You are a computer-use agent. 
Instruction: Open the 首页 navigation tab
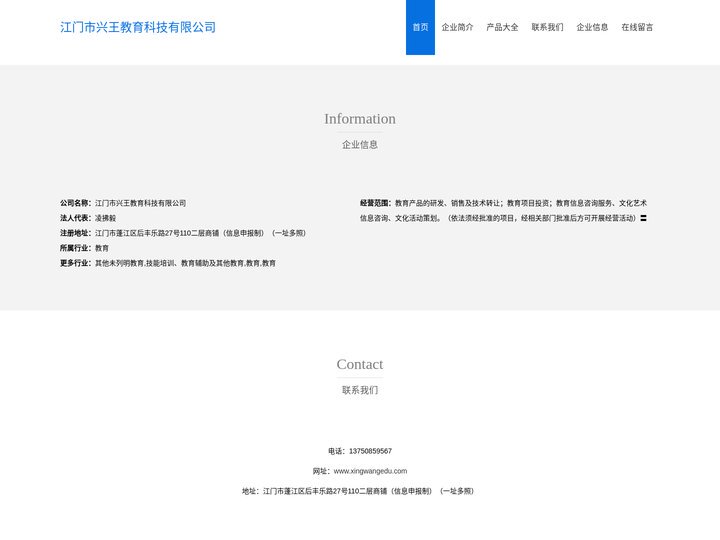pyautogui.click(x=420, y=27)
